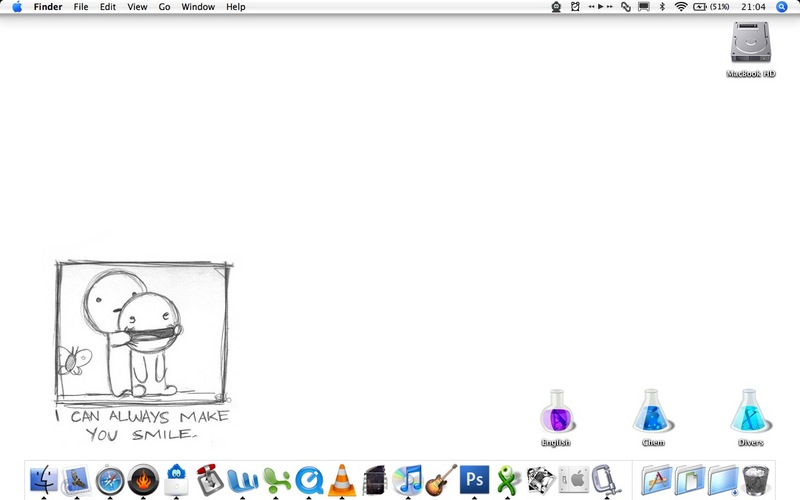Open the Go menu
Screen dimensions: 800x500
[x=164, y=7]
